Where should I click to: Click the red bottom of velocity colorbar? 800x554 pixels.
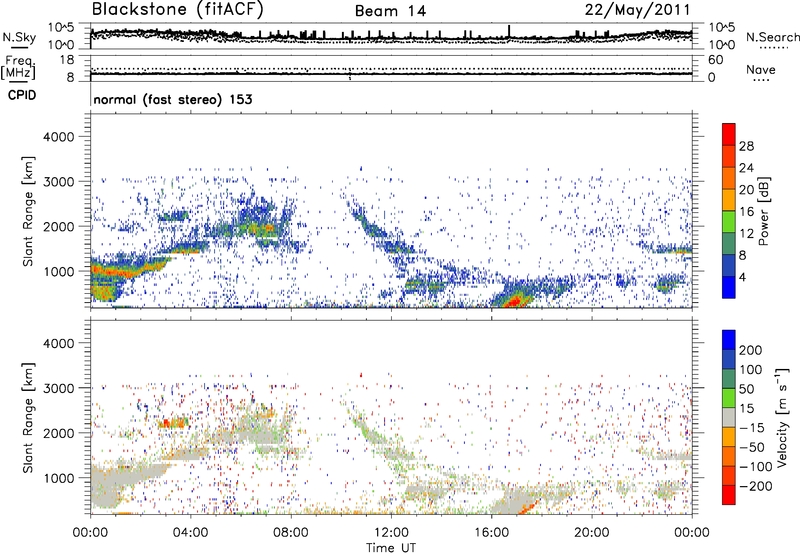(729, 495)
